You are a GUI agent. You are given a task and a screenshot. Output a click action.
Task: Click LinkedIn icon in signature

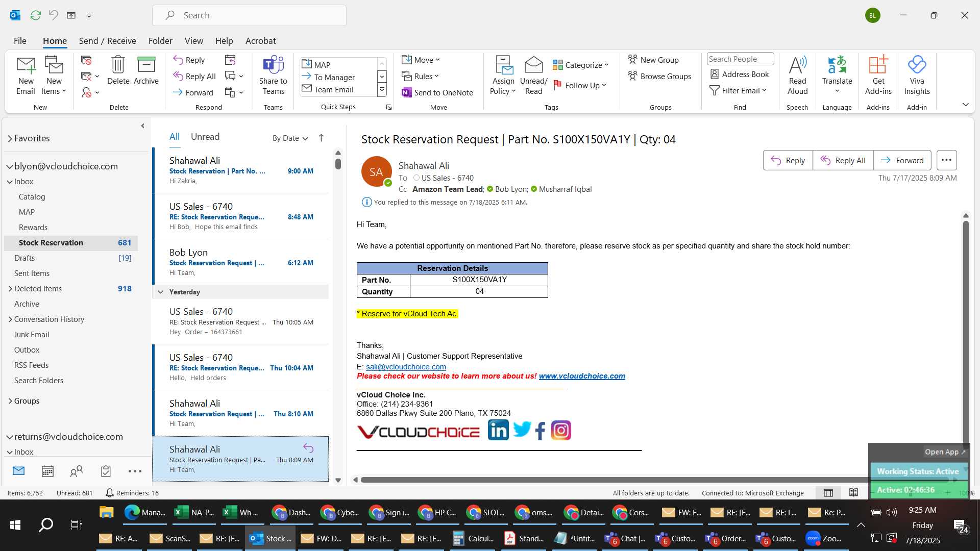tap(498, 430)
